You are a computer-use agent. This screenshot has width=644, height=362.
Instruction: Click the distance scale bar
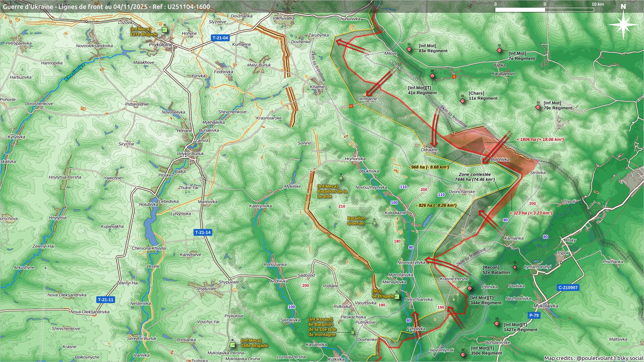(x=544, y=9)
